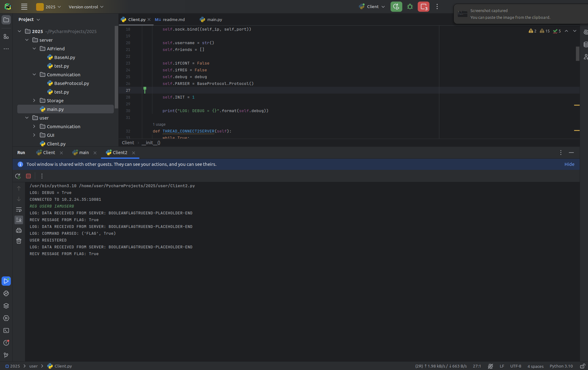This screenshot has width=588, height=370.
Task: Clear console output with trash icon
Action: [19, 241]
